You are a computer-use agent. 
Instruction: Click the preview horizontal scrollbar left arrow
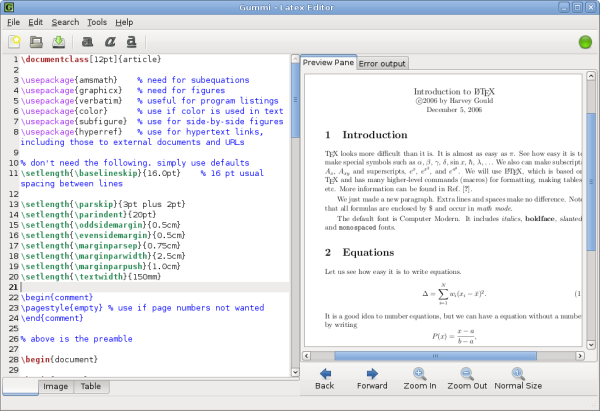tap(307, 356)
